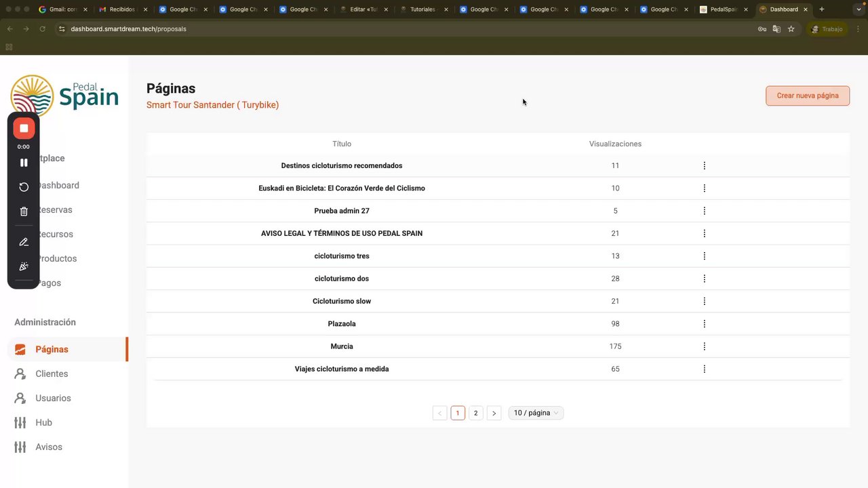This screenshot has width=868, height=488.
Task: Select the pen drawing tool in the recorder
Action: (24, 242)
